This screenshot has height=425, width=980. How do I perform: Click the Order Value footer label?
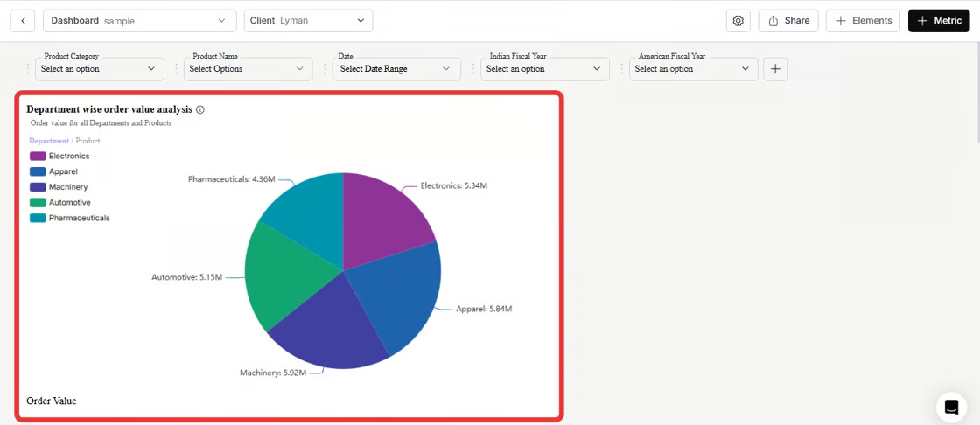52,401
